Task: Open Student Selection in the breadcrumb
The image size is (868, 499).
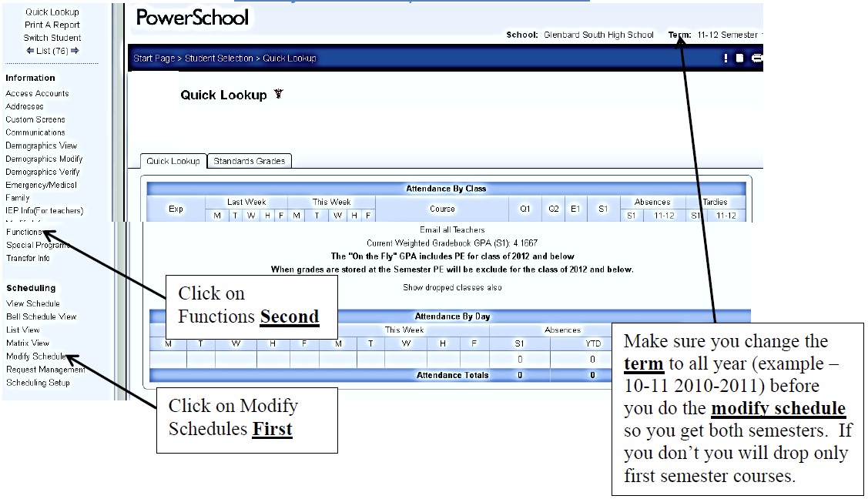Action: point(216,59)
